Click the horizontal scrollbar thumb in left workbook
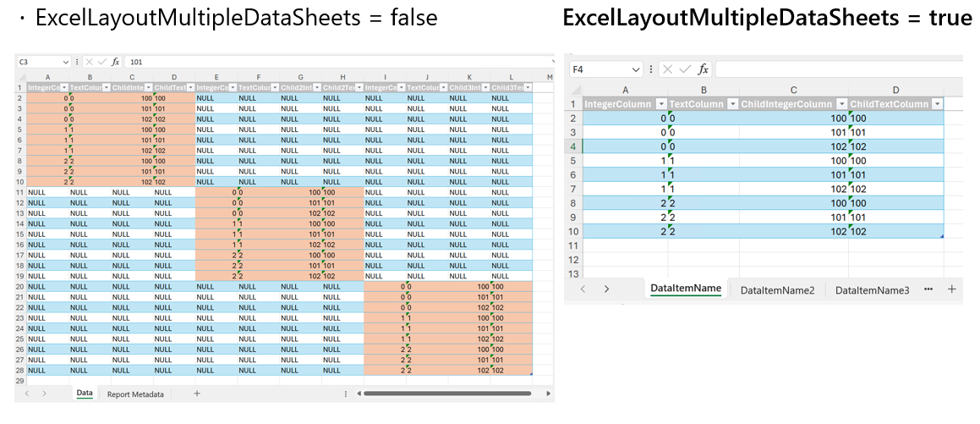This screenshot has width=980, height=424. click(446, 394)
